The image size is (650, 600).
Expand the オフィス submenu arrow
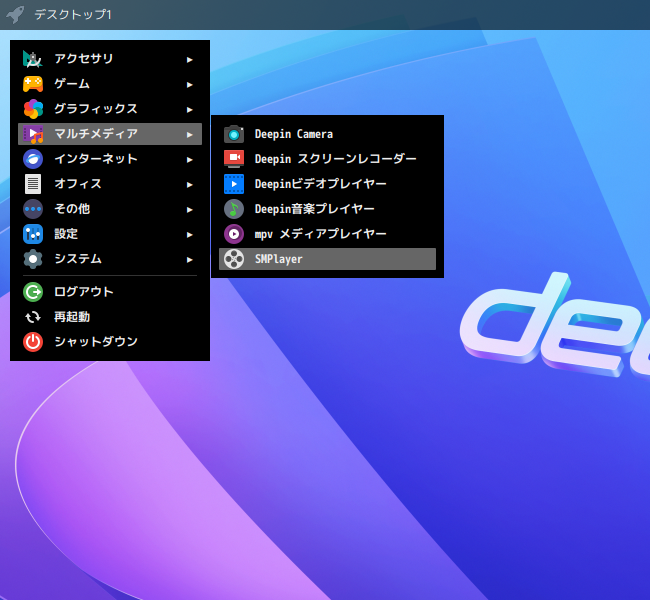pyautogui.click(x=189, y=185)
